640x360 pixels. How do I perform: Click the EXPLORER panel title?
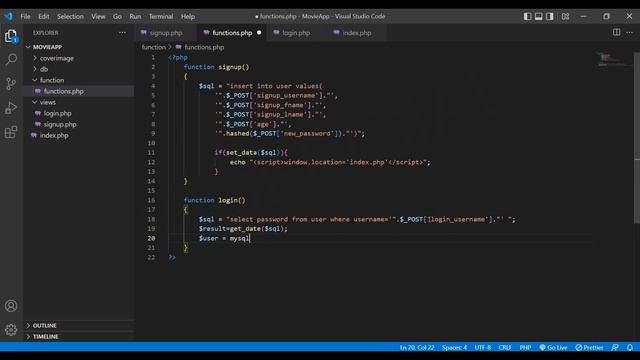(x=45, y=33)
